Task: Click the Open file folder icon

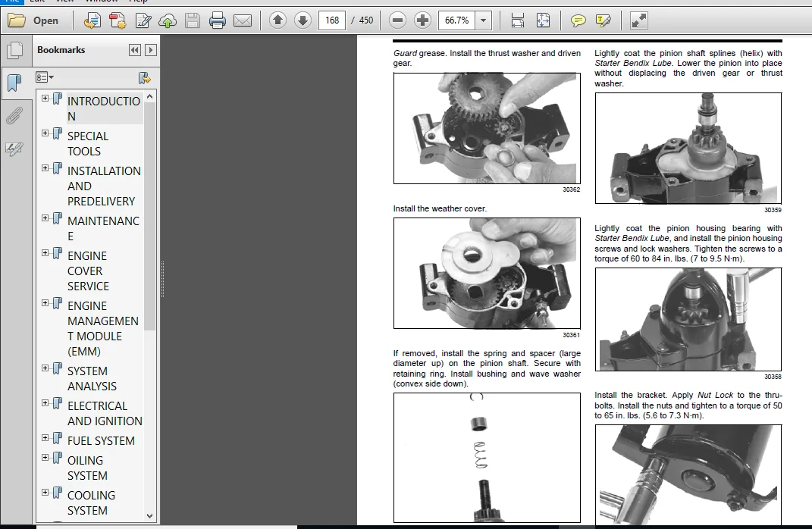Action: 17,20
